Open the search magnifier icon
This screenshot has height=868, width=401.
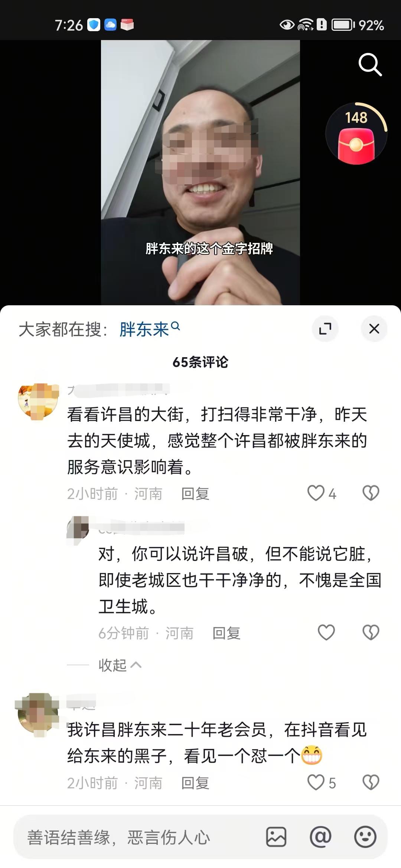370,65
